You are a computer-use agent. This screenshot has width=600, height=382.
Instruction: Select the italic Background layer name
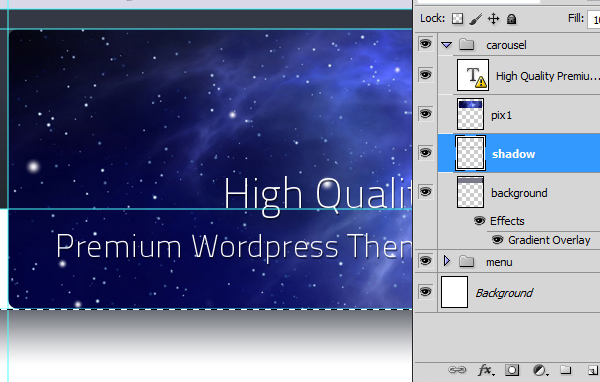[504, 293]
